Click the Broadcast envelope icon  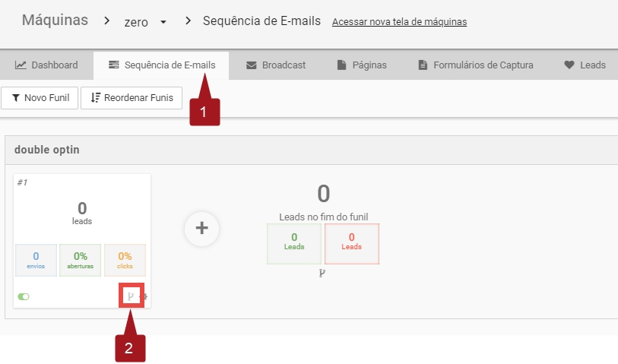click(x=252, y=65)
